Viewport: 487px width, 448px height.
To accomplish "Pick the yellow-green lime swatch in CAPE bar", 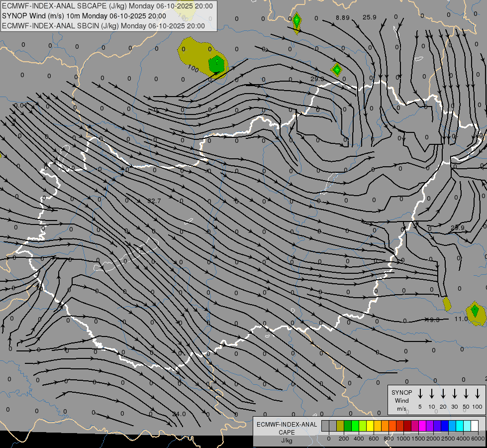I will (363, 426).
